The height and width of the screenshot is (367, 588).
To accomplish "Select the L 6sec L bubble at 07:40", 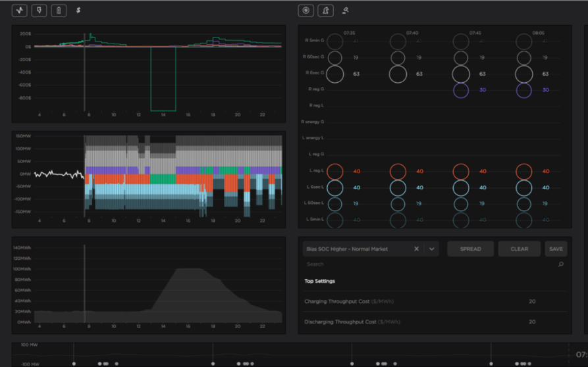I will (x=398, y=188).
